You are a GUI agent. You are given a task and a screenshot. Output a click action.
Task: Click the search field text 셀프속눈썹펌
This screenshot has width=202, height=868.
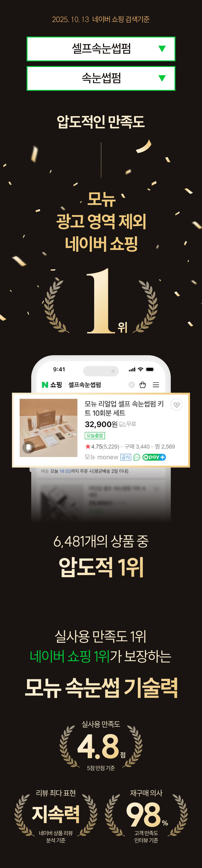click(x=85, y=385)
